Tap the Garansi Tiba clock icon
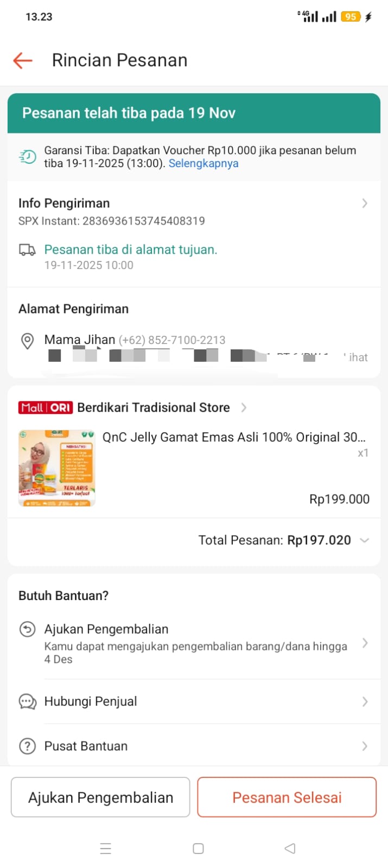This screenshot has width=388, height=868. coord(27,157)
